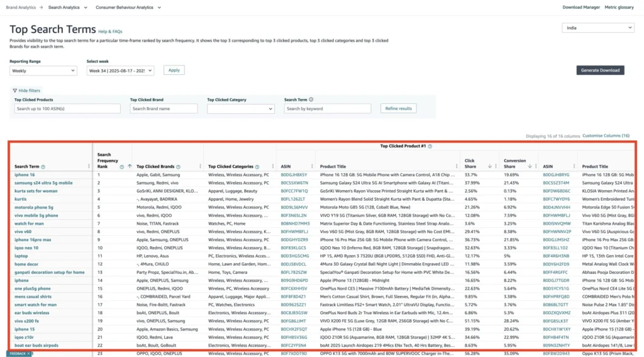Expand Search Analytics menu chevron
Image resolution: width=644 pixels, height=357 pixels.
click(86, 8)
